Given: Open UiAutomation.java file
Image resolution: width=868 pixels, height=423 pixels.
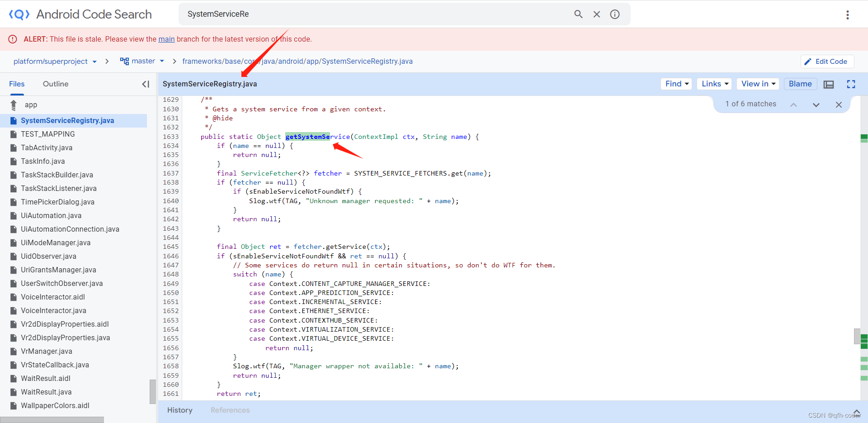Looking at the screenshot, I should pyautogui.click(x=51, y=216).
